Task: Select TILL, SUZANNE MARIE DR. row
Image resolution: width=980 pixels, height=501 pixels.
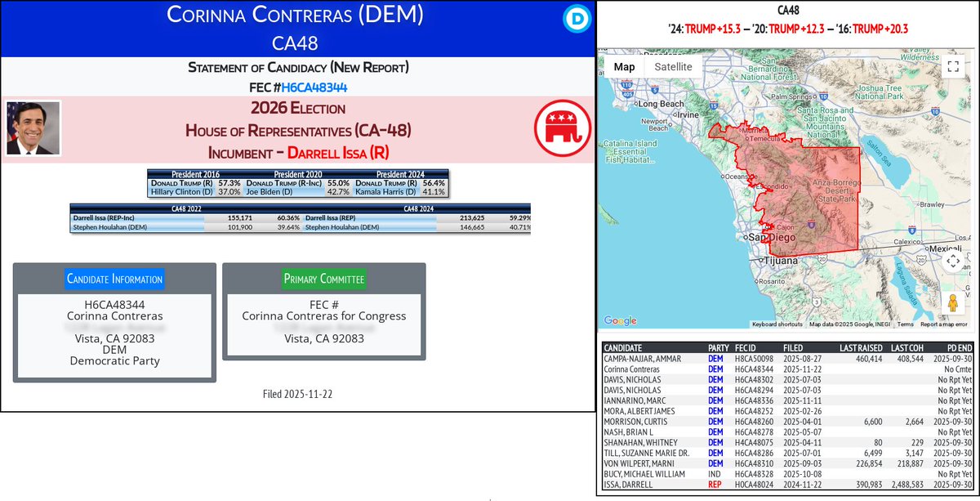Action: pos(789,454)
